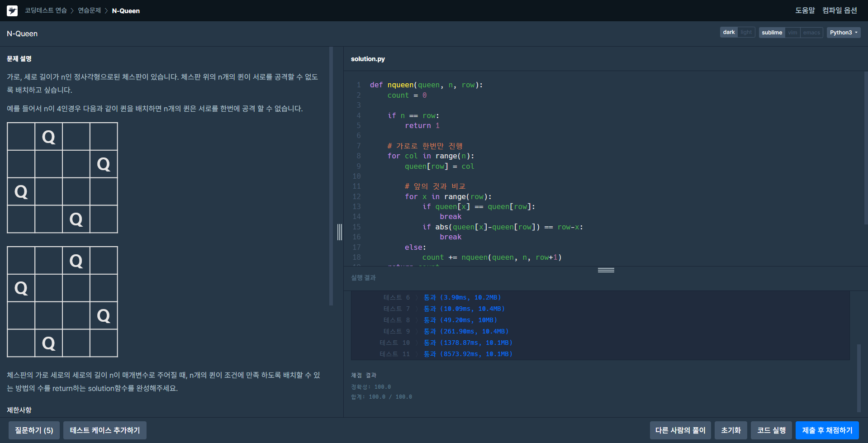Open 다른 사람의 풀이
The width and height of the screenshot is (868, 443).
pos(680,430)
